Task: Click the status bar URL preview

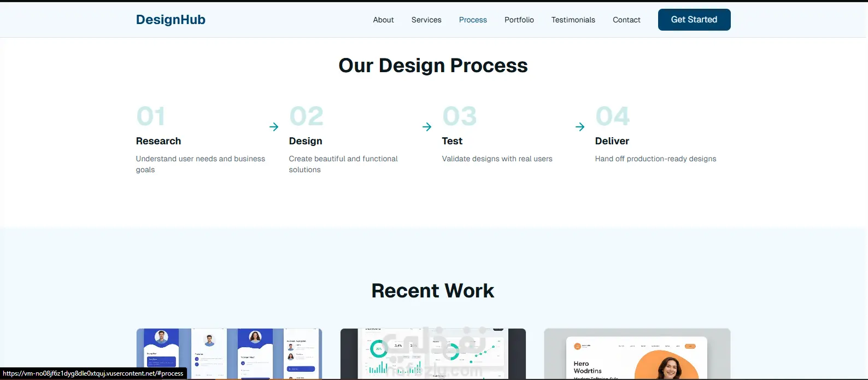Action: click(x=93, y=373)
